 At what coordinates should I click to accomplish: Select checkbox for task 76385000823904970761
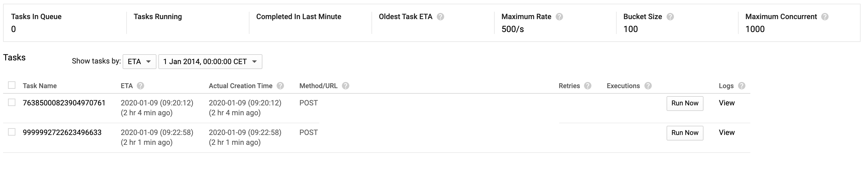pos(12,103)
